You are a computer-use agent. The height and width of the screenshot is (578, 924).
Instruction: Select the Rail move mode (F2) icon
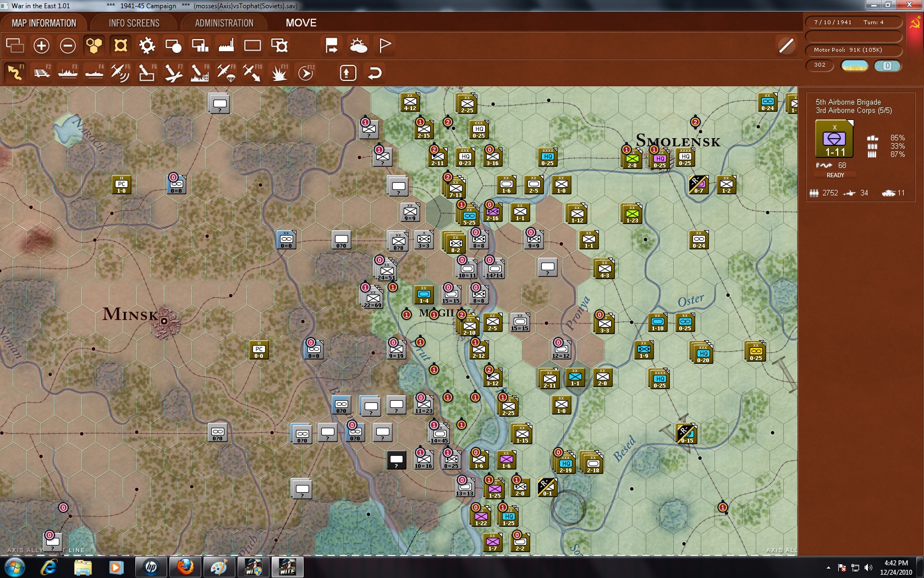coord(41,73)
